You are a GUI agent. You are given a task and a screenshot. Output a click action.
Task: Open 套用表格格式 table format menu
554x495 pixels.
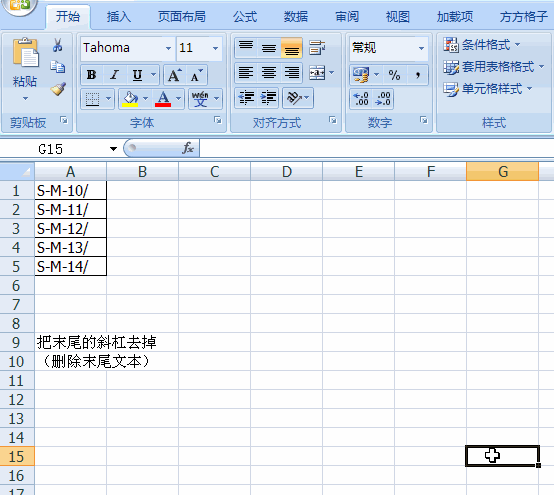point(494,66)
